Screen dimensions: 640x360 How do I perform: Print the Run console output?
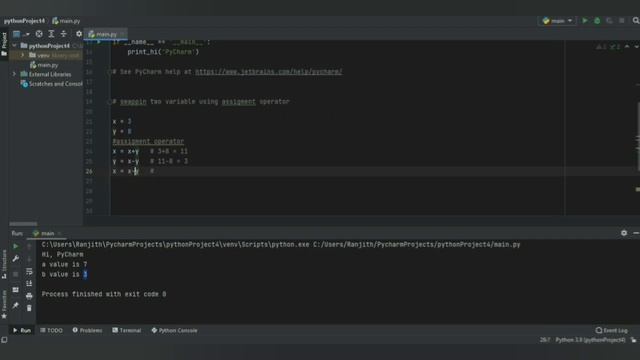click(x=29, y=296)
